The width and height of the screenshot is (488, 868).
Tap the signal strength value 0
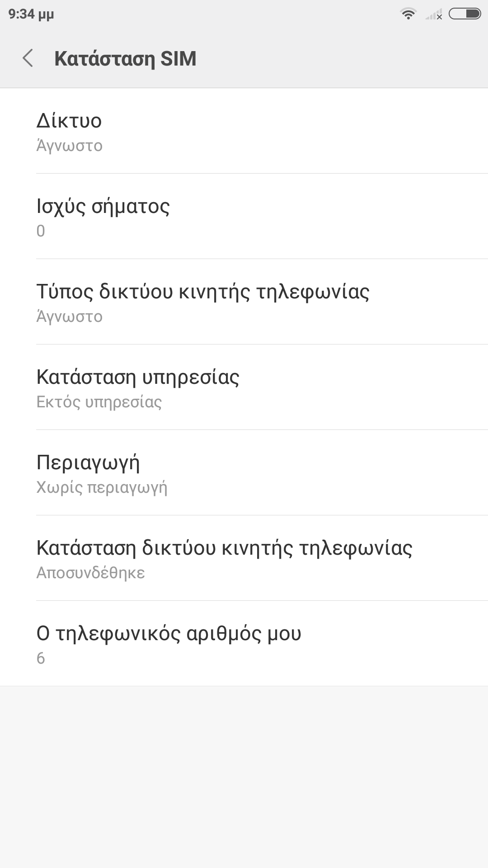click(41, 231)
